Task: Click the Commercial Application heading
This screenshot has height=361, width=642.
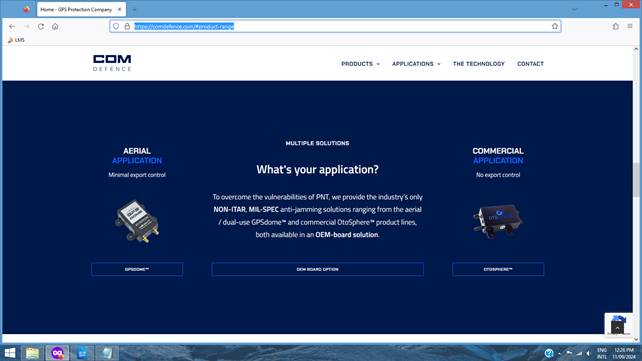Action: pos(498,156)
